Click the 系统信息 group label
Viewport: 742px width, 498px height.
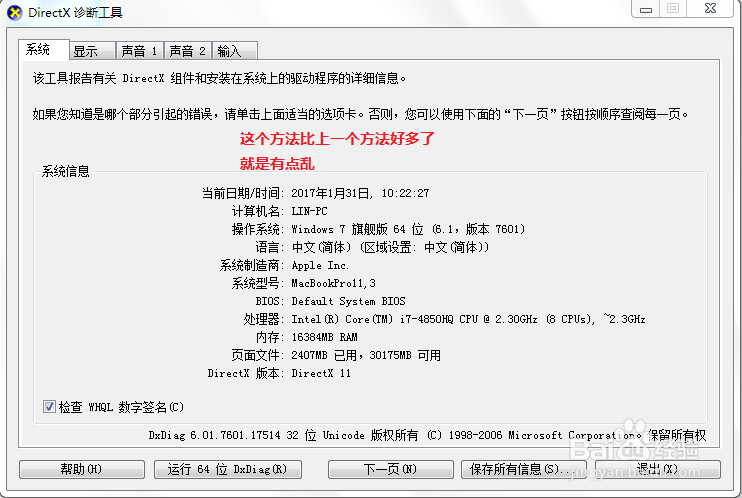(x=65, y=171)
